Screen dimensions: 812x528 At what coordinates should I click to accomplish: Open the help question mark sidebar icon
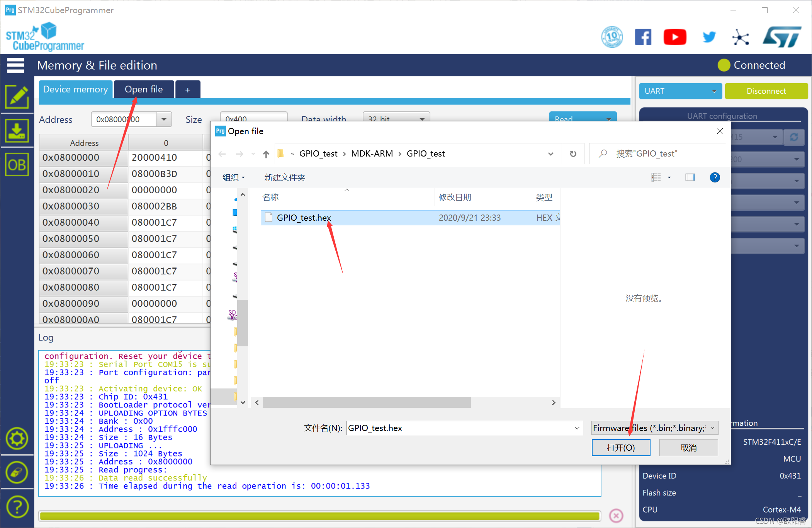point(17,507)
